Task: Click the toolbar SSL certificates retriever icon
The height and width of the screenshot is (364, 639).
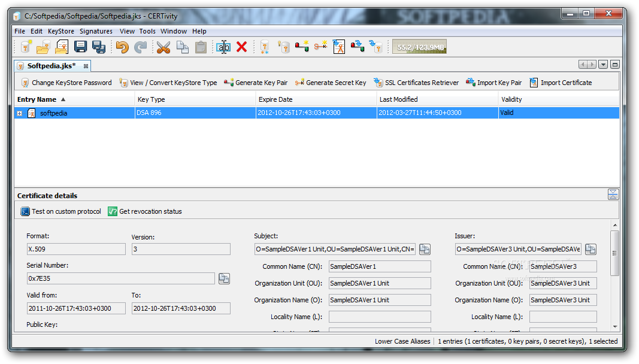Action: coord(375,47)
